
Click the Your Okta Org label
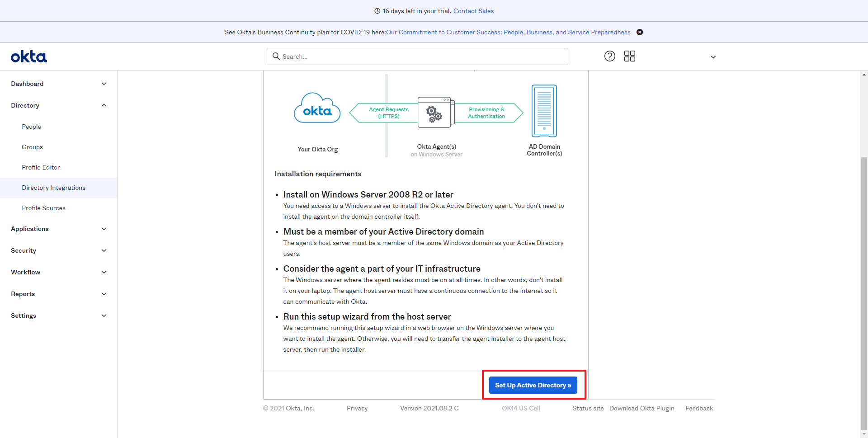point(318,149)
